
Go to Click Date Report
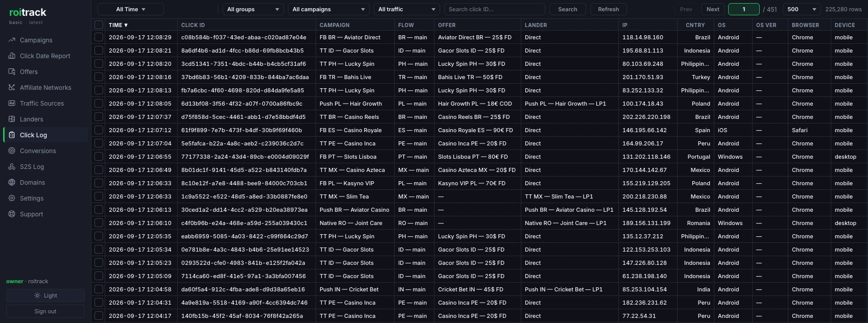point(45,56)
